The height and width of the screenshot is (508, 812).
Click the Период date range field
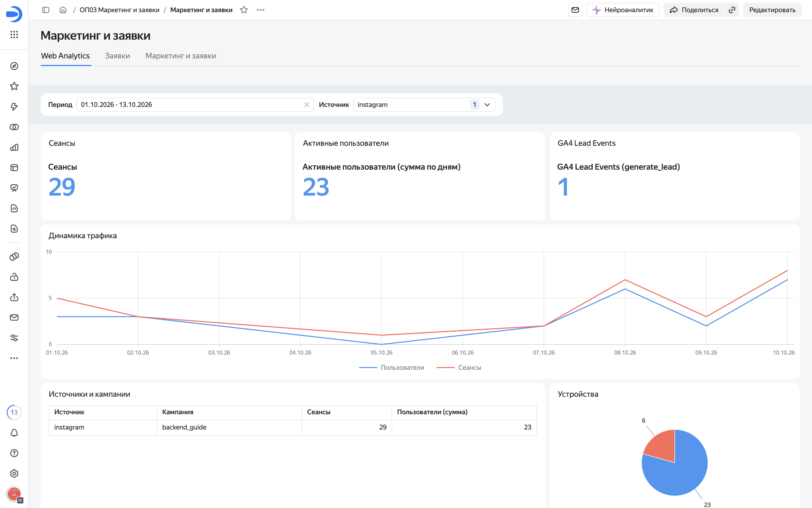click(195, 105)
